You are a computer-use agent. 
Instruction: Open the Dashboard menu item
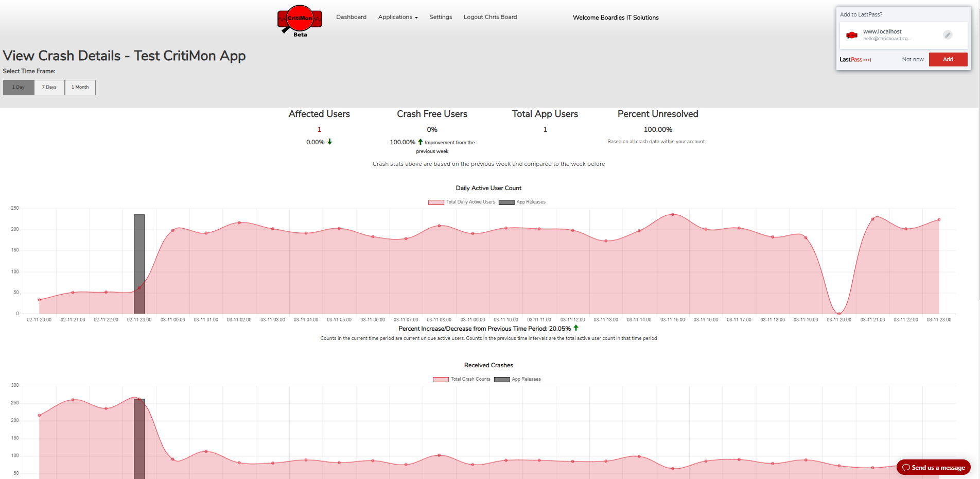point(351,17)
